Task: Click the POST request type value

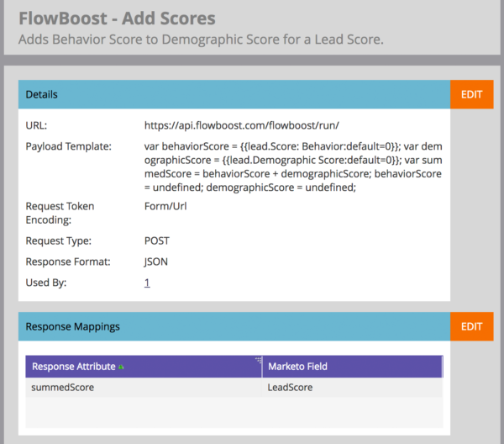Action: (x=156, y=240)
